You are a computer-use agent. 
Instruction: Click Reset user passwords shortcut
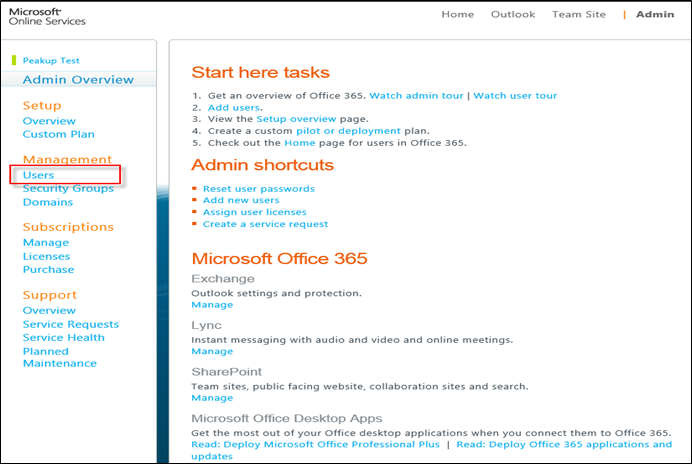click(259, 189)
